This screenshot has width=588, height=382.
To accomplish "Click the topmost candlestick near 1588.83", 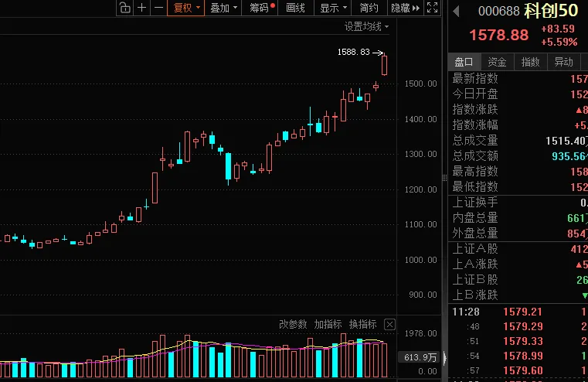I will click(385, 65).
